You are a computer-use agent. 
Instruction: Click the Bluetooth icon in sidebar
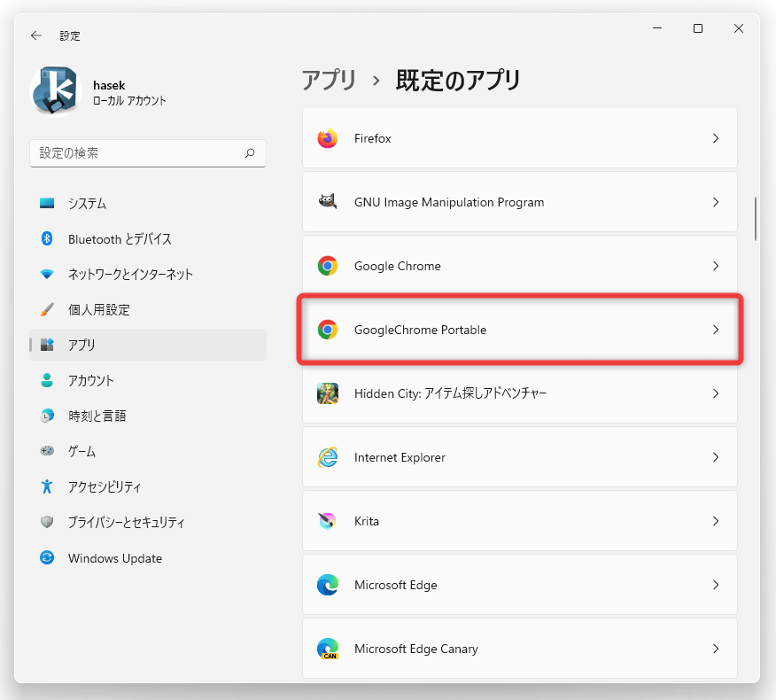point(47,238)
